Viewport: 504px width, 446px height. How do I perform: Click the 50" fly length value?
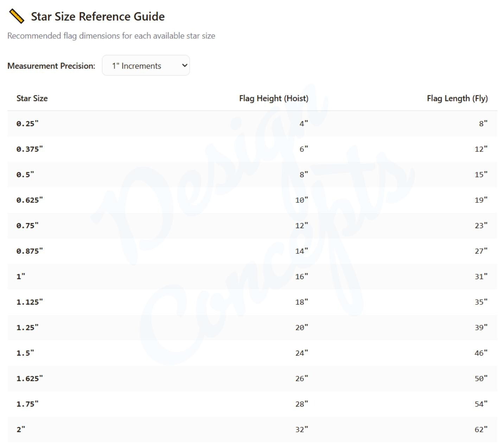(481, 378)
